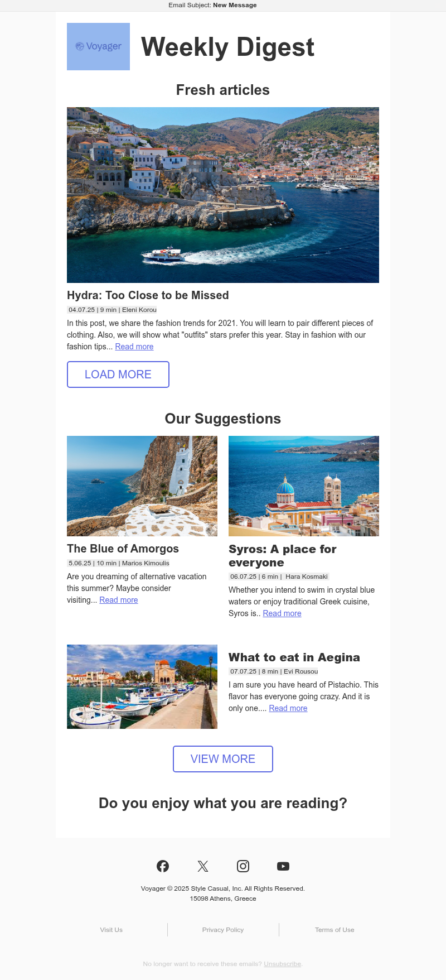
Task: Open the X (Twitter) social icon
Action: pyautogui.click(x=203, y=866)
